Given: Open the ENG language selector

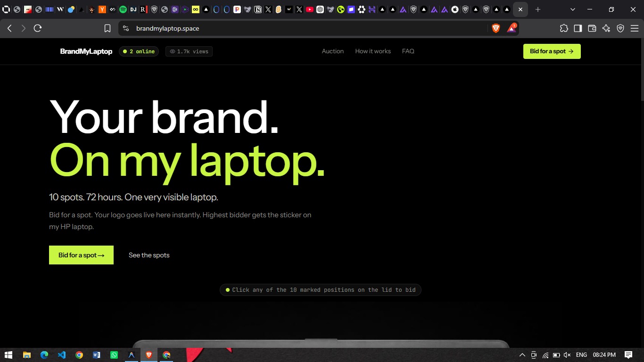Looking at the screenshot, I should 581,355.
